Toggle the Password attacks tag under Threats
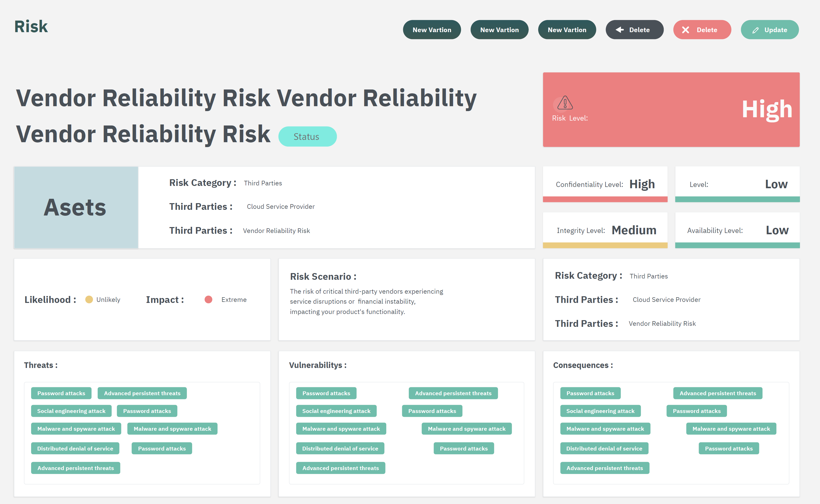Screen dimensions: 820x504 click(x=61, y=393)
